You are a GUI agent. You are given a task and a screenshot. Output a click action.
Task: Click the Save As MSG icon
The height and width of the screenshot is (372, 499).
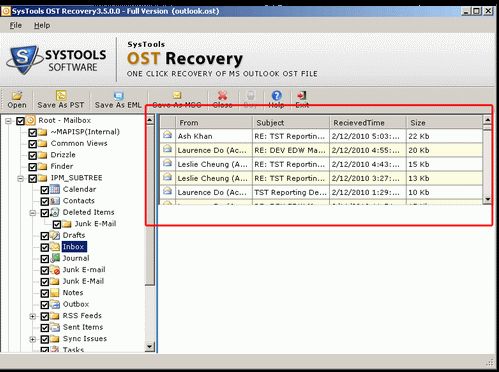pyautogui.click(x=177, y=96)
